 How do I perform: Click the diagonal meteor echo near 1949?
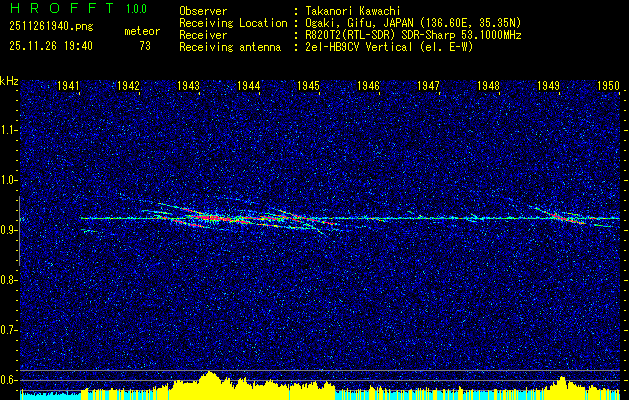pos(560,215)
